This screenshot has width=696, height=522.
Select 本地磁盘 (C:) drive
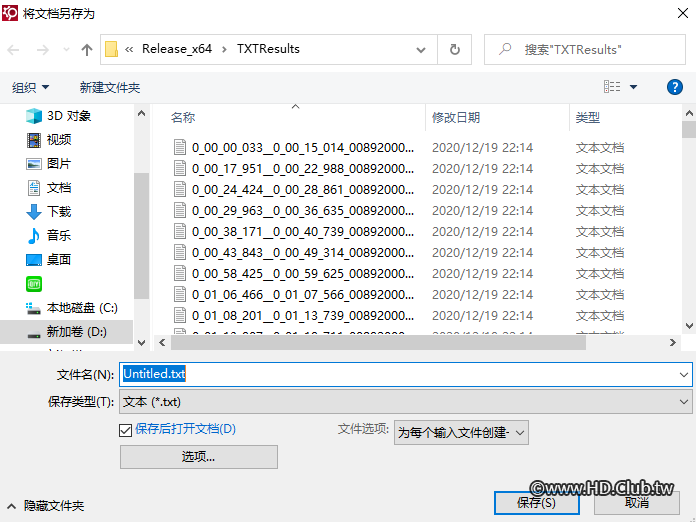point(71,308)
